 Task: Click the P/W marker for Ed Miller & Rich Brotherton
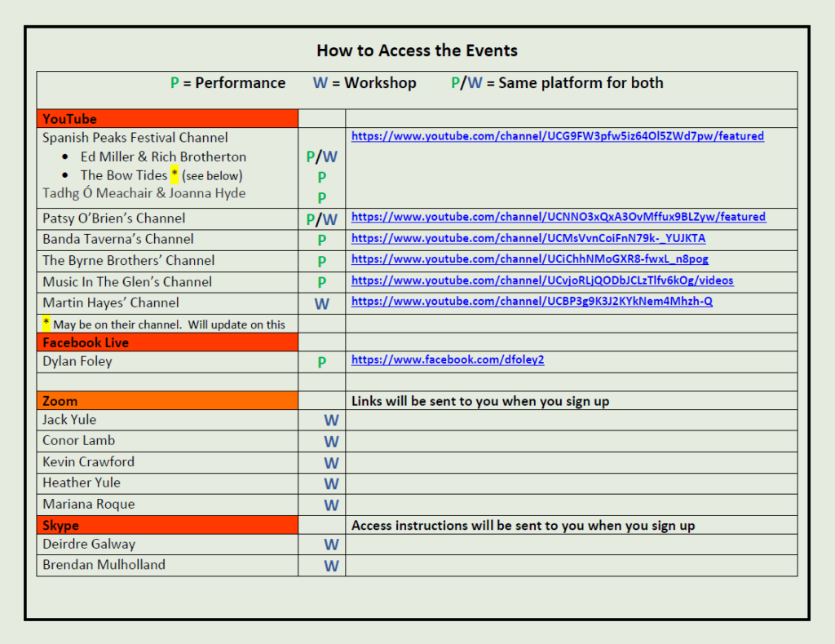click(x=321, y=157)
